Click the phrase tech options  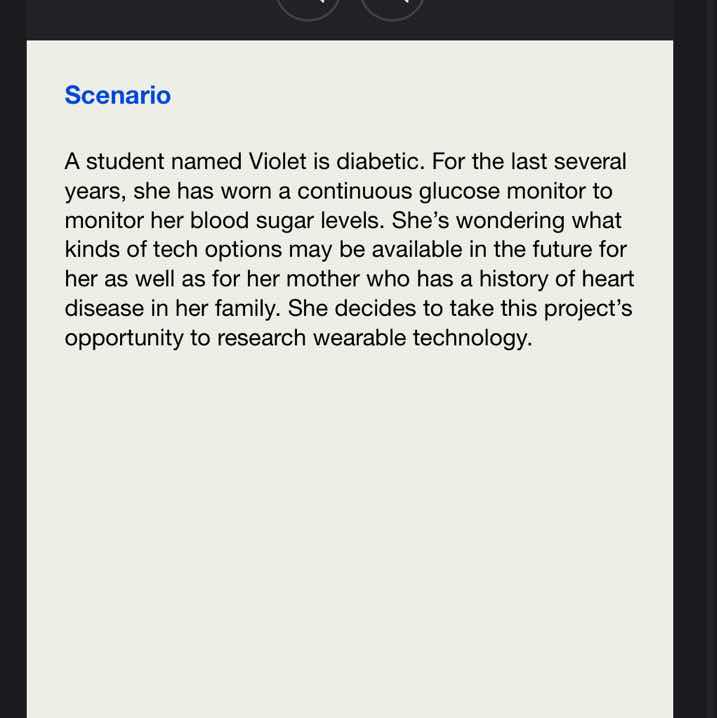coord(217,250)
